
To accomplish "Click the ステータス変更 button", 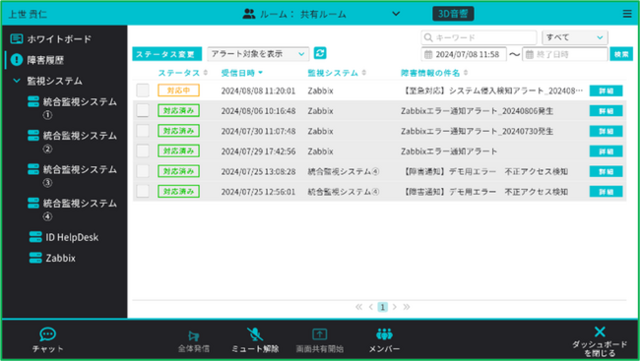I will point(167,54).
